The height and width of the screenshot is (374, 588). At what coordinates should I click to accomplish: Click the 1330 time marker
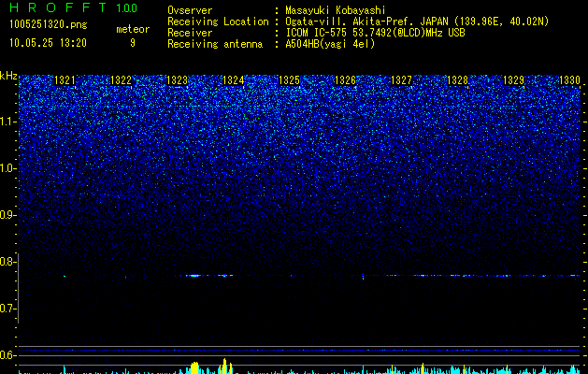(569, 80)
